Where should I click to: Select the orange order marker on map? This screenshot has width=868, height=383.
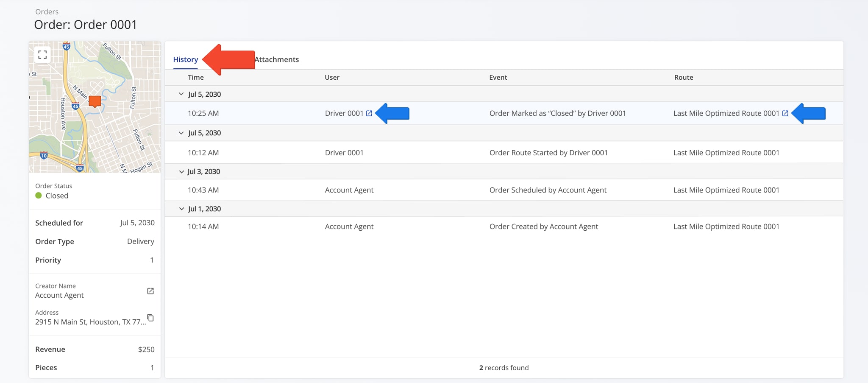[95, 101]
